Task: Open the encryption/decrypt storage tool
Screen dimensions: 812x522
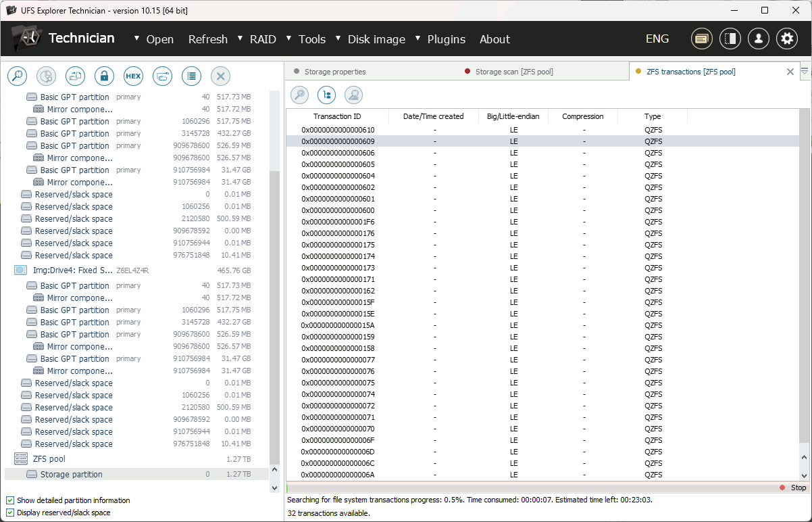Action: [x=104, y=76]
